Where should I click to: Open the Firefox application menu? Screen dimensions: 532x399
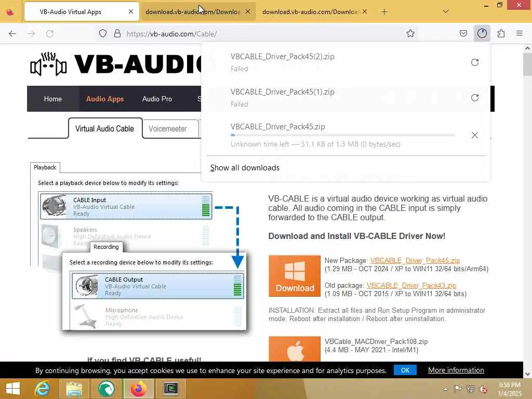pos(520,33)
